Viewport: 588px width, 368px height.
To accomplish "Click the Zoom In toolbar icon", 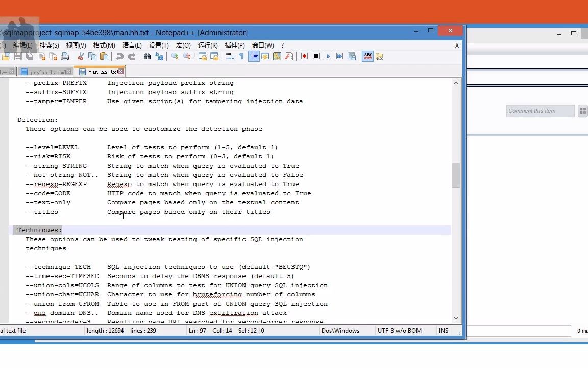I will 175,56.
